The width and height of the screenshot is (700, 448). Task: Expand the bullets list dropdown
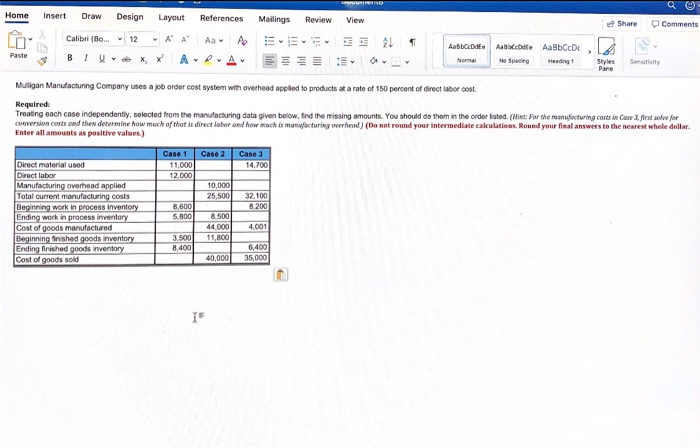[x=281, y=42]
